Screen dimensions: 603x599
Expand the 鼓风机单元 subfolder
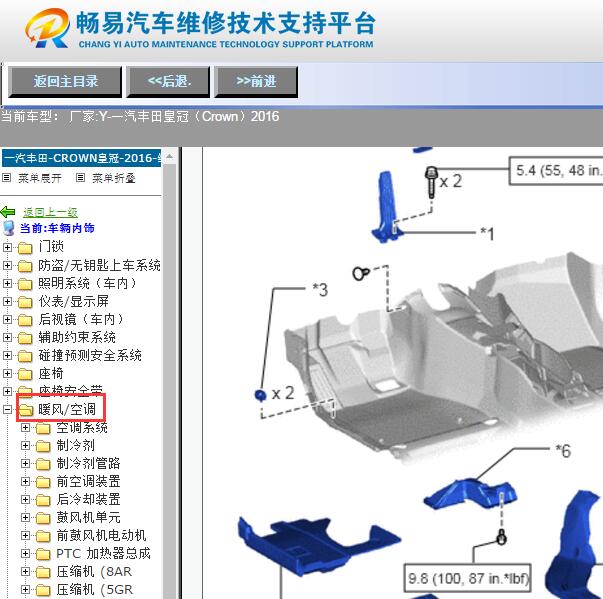tap(25, 517)
